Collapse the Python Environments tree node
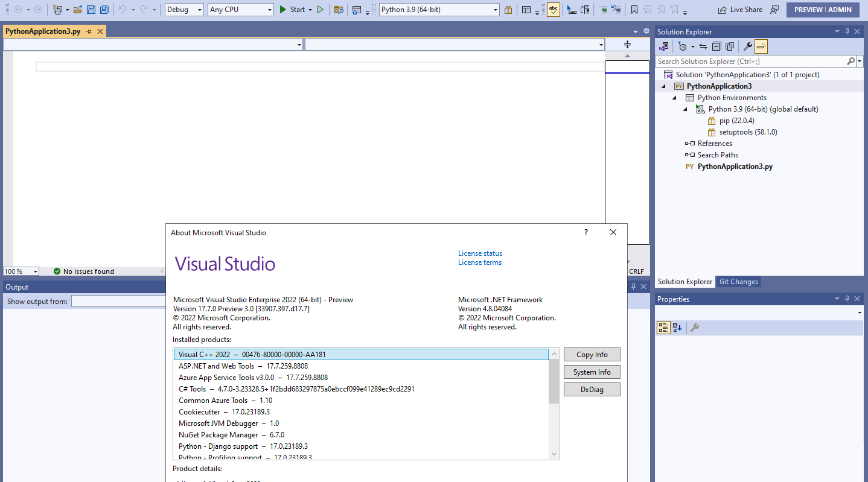The height and width of the screenshot is (482, 868). point(675,97)
